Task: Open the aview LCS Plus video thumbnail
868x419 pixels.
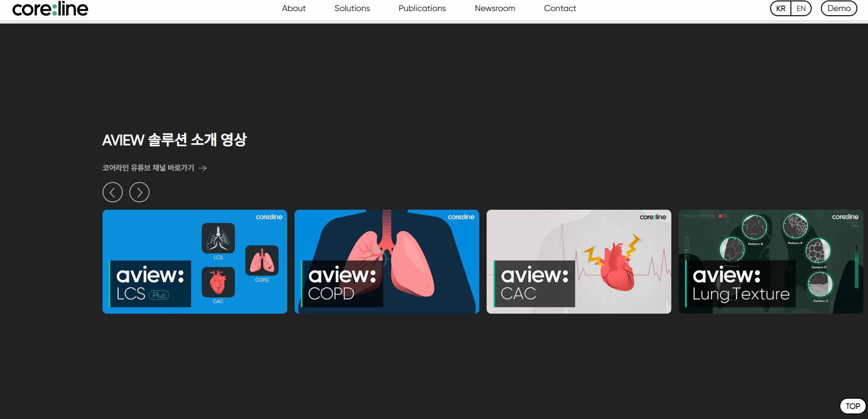Action: coord(195,261)
